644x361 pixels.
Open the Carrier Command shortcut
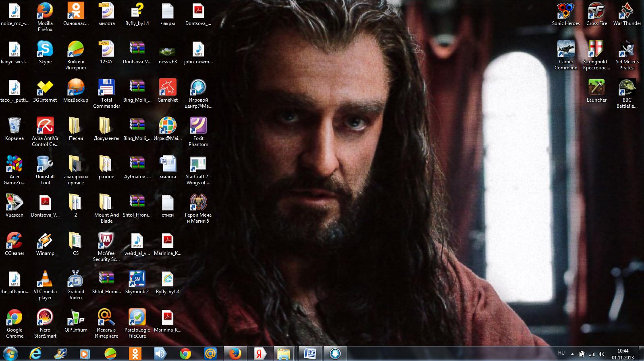tap(566, 55)
